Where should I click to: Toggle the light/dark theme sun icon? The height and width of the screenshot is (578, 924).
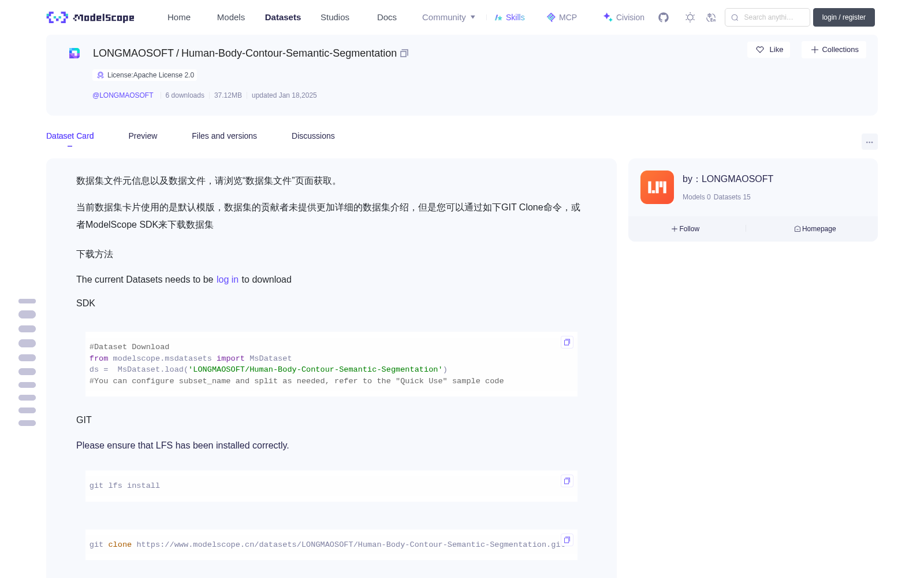tap(690, 17)
